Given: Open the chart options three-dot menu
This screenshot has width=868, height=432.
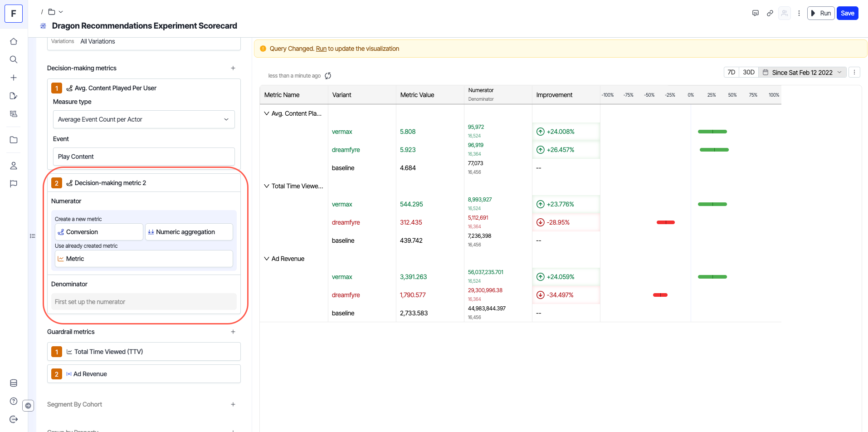Looking at the screenshot, I should coord(854,72).
